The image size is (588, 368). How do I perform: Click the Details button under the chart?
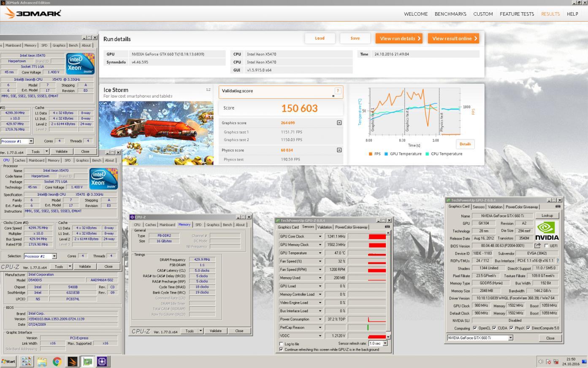pyautogui.click(x=465, y=144)
